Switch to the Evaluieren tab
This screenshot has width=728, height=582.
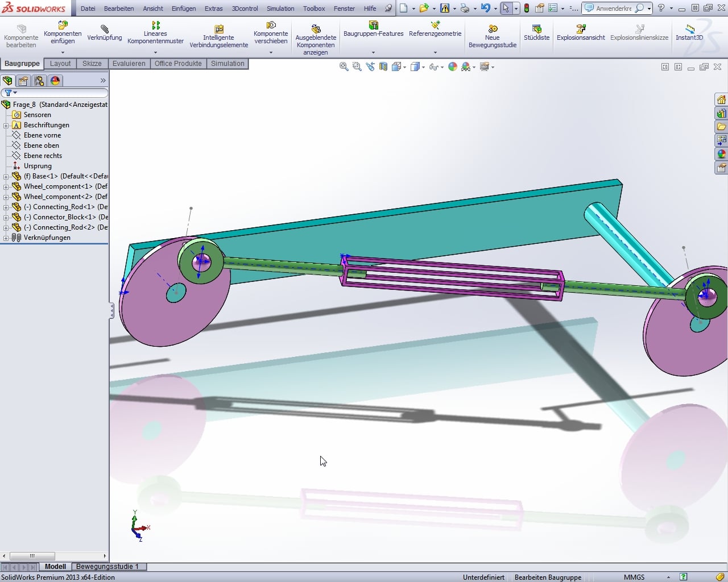click(129, 64)
